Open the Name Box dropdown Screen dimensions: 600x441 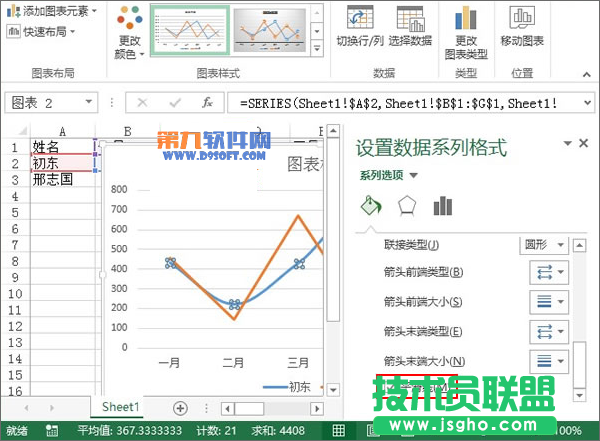coord(89,102)
